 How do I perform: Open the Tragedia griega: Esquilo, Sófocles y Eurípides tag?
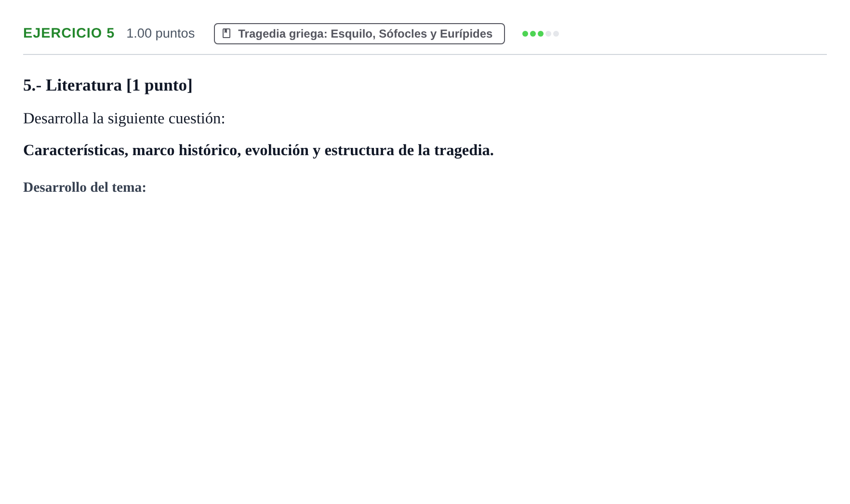(359, 34)
